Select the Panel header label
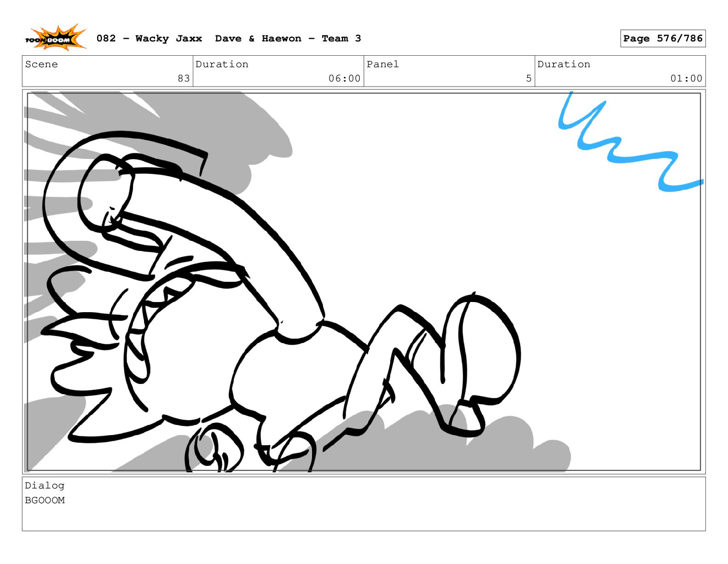Viewport: 728px width, 564px height. [x=382, y=64]
